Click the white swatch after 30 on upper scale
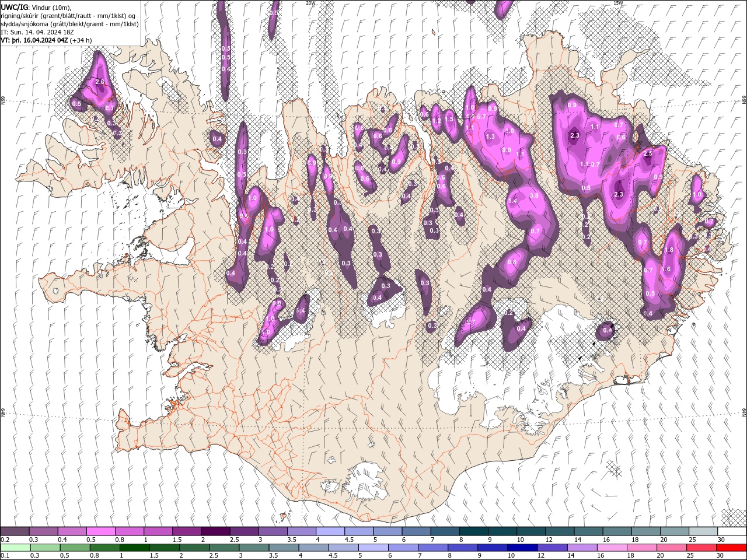 732,531
